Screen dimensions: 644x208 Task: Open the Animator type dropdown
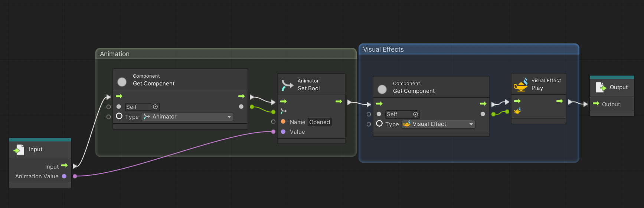[x=187, y=117]
